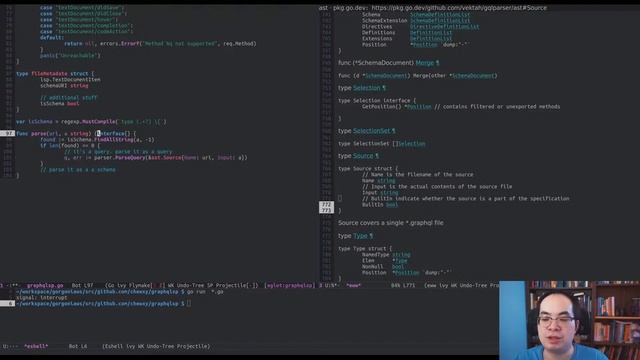The image size is (640, 360).
Task: Follow the string link after NamedType
Action: 401,255
